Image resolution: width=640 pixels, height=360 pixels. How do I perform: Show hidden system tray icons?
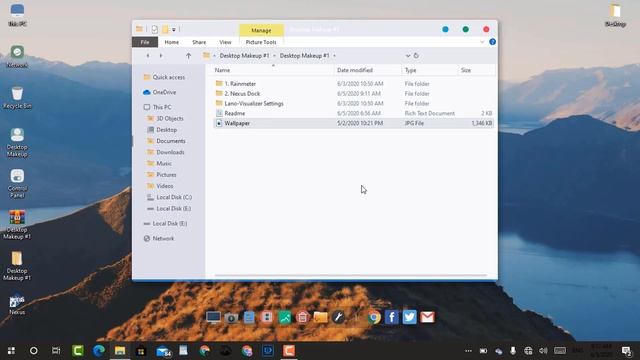point(468,351)
